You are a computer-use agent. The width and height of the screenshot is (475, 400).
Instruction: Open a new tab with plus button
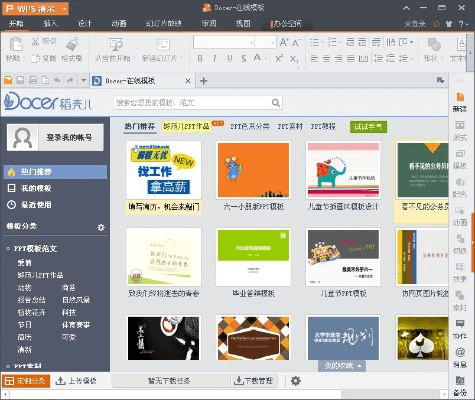(x=203, y=81)
